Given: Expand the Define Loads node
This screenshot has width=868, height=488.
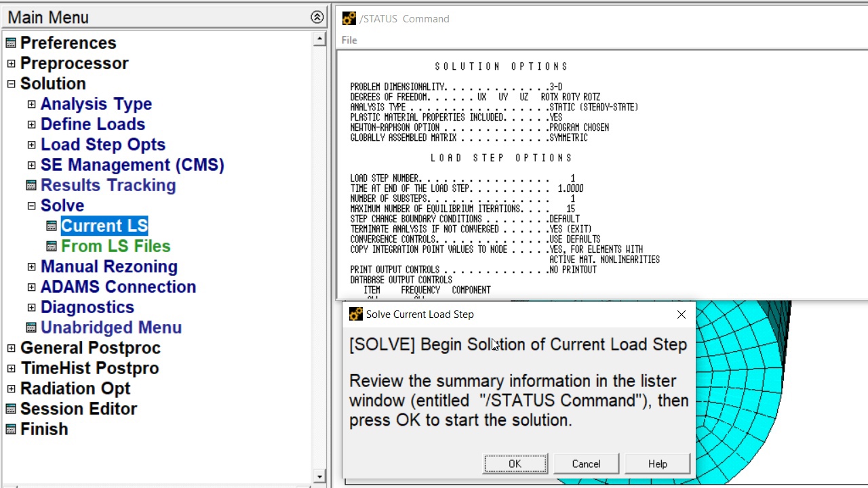Looking at the screenshot, I should pos(31,125).
